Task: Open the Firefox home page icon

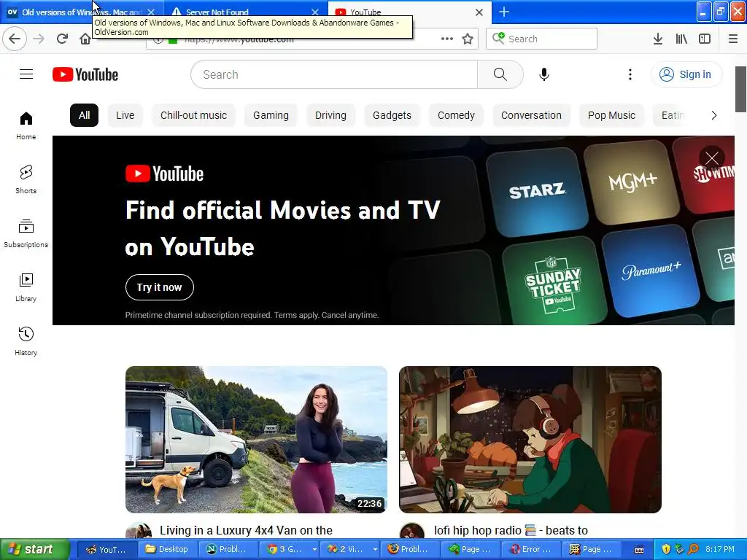Action: click(x=85, y=39)
